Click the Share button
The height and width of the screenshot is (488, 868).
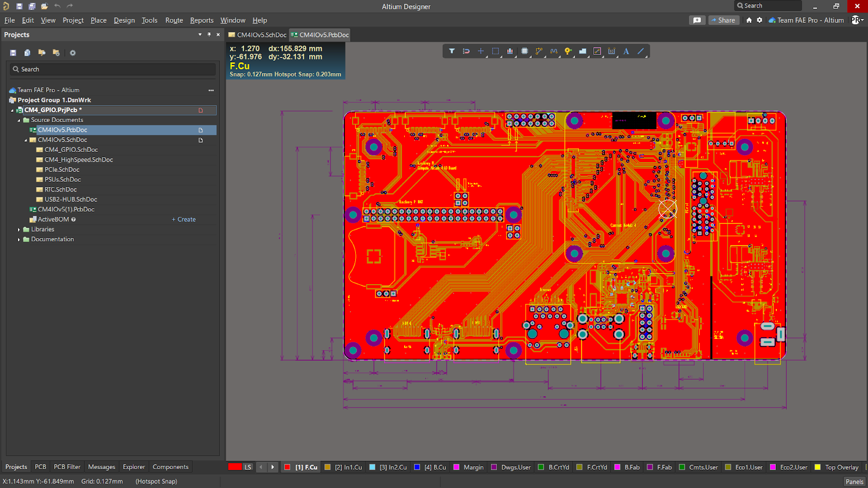click(724, 20)
